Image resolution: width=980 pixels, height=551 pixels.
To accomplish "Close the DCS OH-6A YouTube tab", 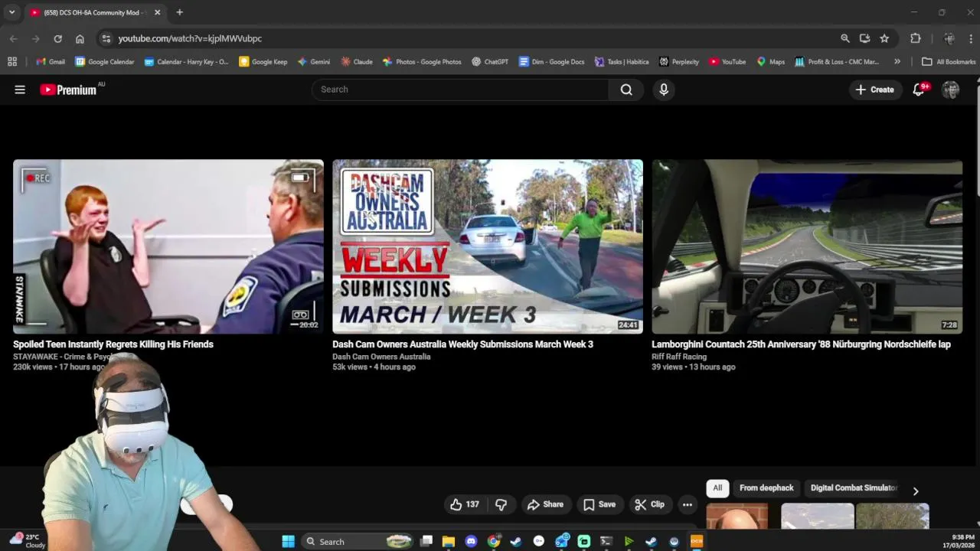I will [157, 12].
